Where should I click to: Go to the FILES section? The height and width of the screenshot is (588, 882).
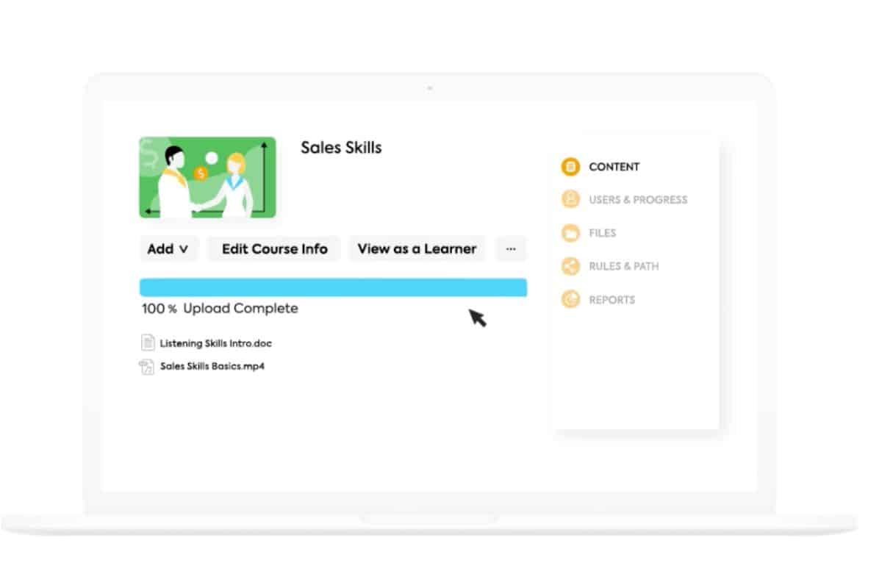coord(603,233)
